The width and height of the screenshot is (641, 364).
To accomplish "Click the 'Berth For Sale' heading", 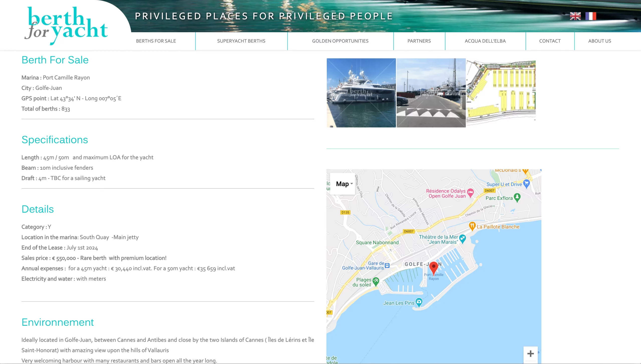I will pos(55,60).
